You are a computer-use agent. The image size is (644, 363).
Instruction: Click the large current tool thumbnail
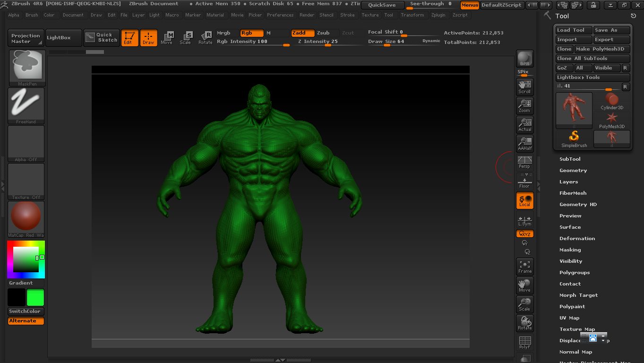point(574,111)
